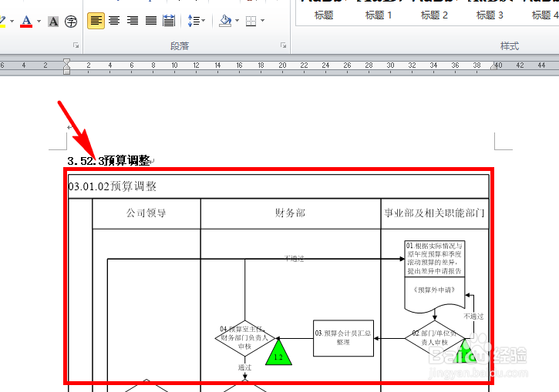Viewport: 559px width, 392px height.
Task: Click the enclosed character 字 icon
Action: [71, 22]
